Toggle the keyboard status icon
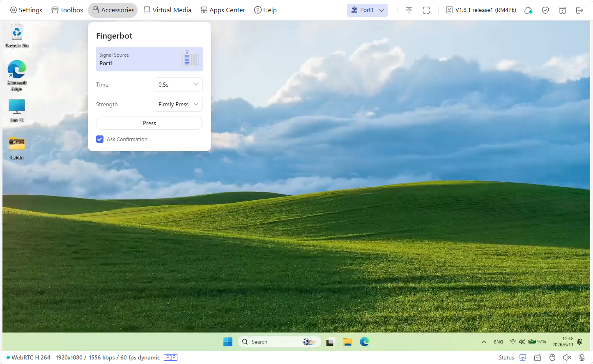Image resolution: width=593 pixels, height=364 pixels. (x=538, y=357)
